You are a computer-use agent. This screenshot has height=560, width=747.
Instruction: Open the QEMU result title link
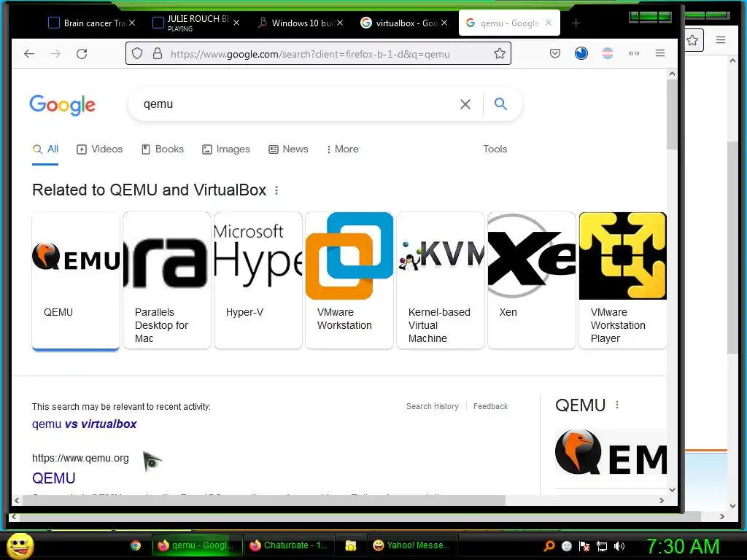click(x=54, y=478)
